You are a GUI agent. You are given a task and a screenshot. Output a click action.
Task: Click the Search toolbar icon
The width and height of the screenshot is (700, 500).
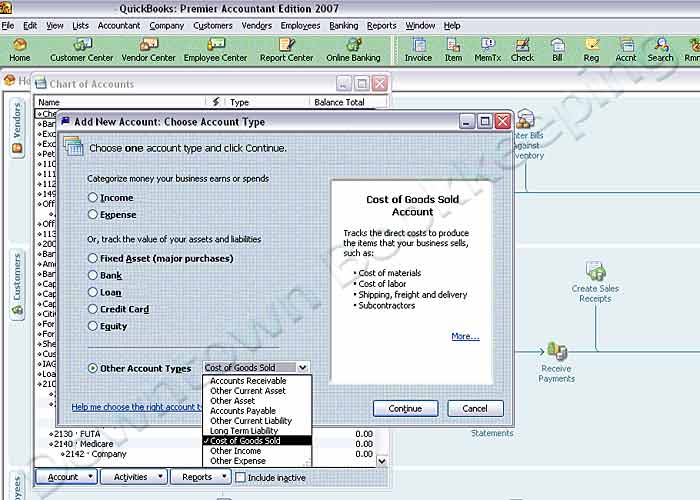tap(660, 50)
